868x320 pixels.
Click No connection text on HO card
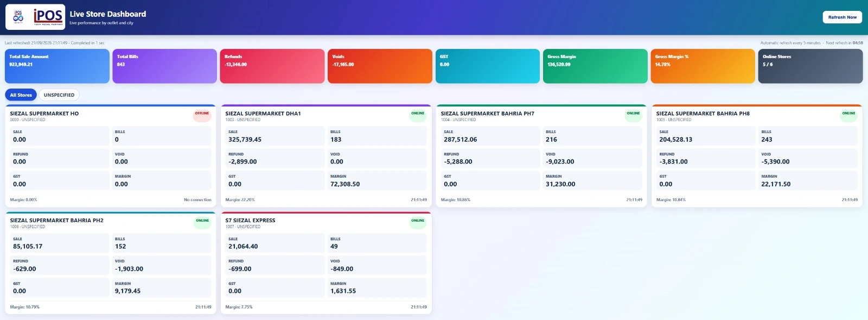[197, 200]
